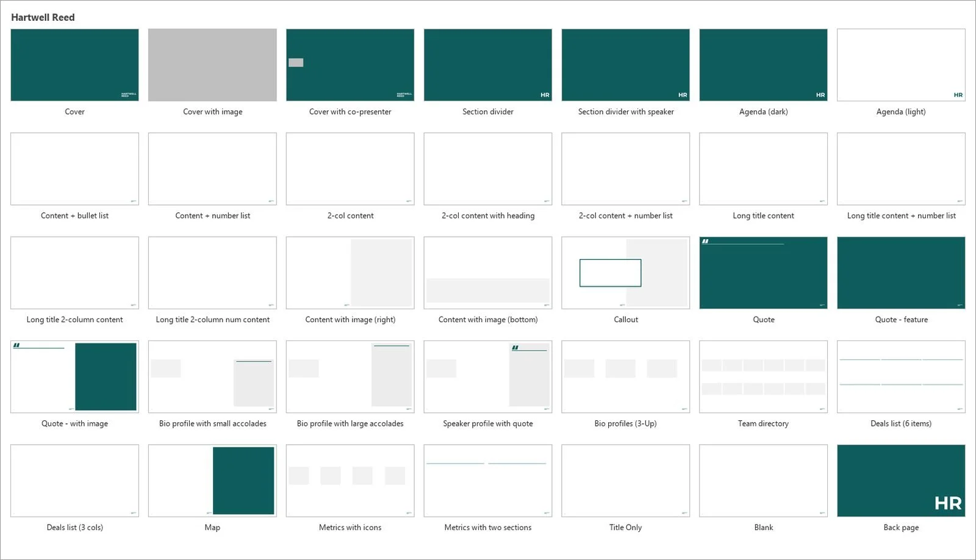
Task: Pick the Deals list (6 items) layout
Action: point(902,377)
